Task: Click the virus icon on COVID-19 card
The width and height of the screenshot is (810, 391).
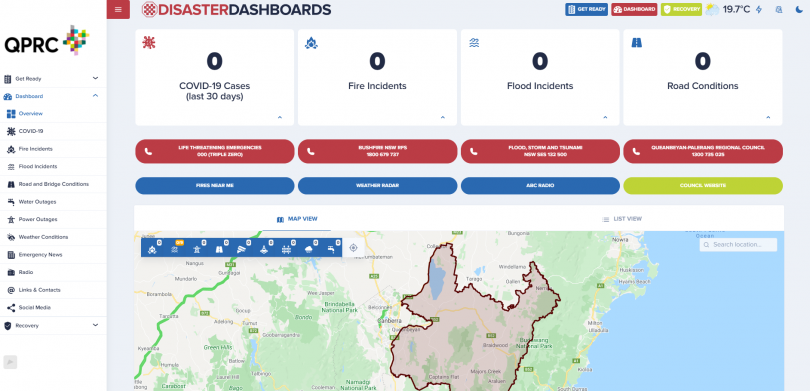Action: 149,43
